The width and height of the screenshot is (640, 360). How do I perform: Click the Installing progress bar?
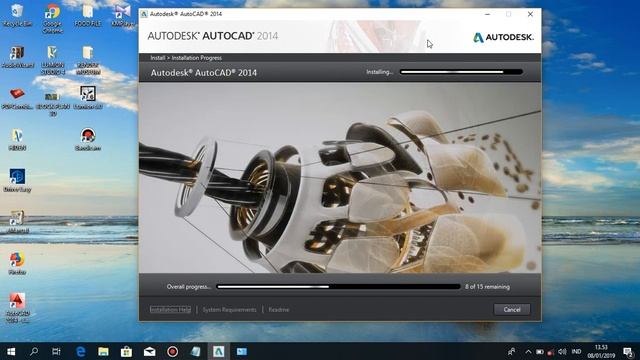(461, 72)
